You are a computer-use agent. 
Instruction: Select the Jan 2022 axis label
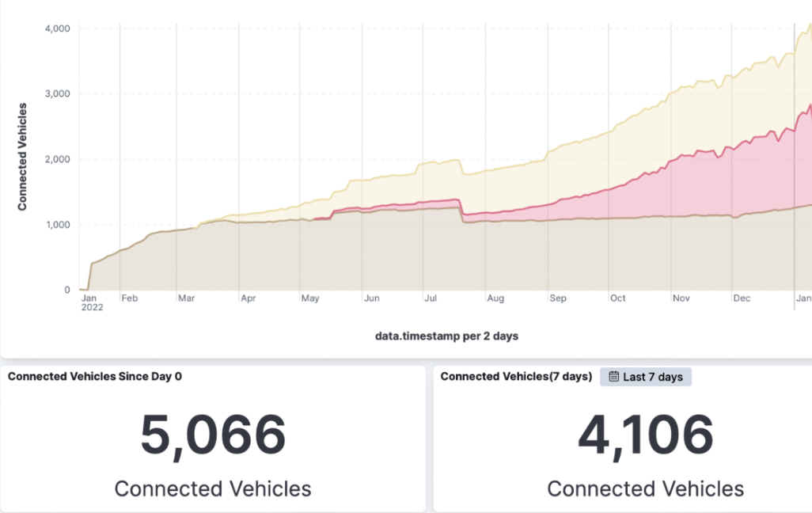point(91,302)
